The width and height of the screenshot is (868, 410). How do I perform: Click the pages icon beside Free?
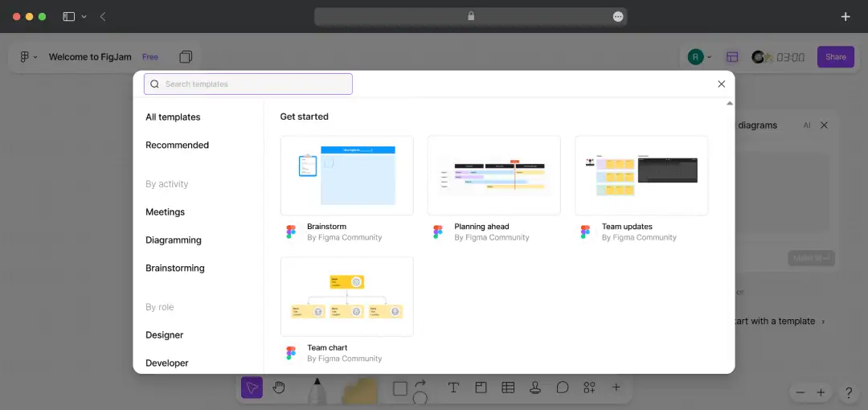click(x=186, y=56)
